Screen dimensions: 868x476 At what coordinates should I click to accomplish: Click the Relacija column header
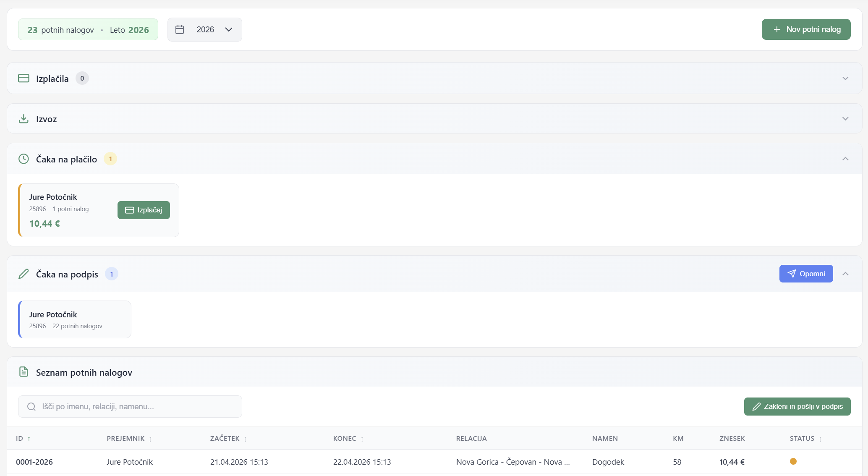(x=471, y=438)
